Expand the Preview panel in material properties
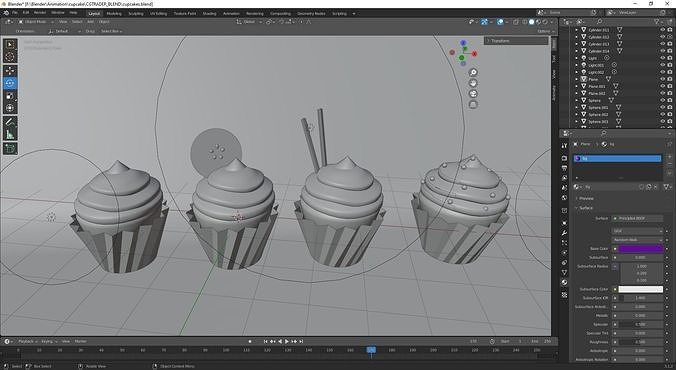 pos(586,198)
